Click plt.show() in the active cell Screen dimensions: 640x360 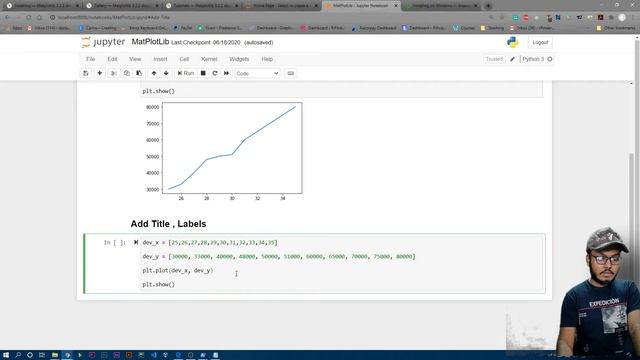(158, 284)
